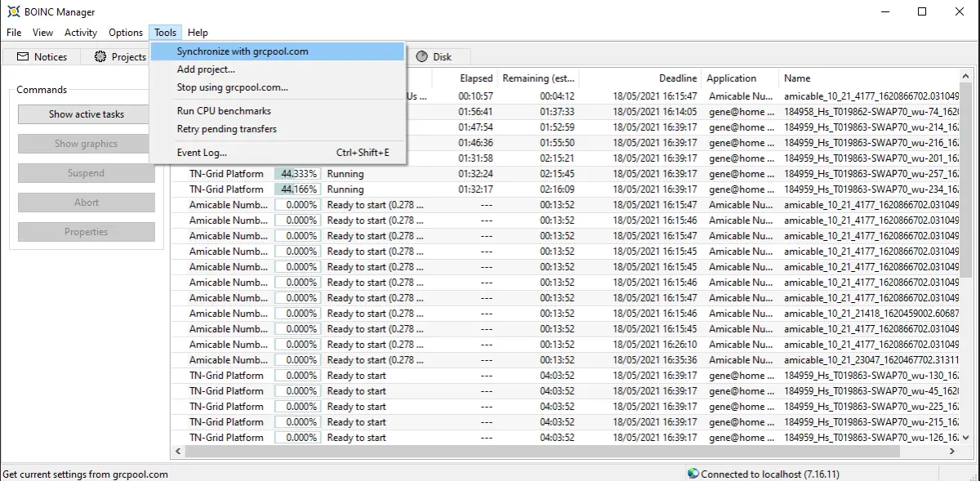Choose Retry pending transfers
The height and width of the screenshot is (481, 980).
pyautogui.click(x=278, y=129)
